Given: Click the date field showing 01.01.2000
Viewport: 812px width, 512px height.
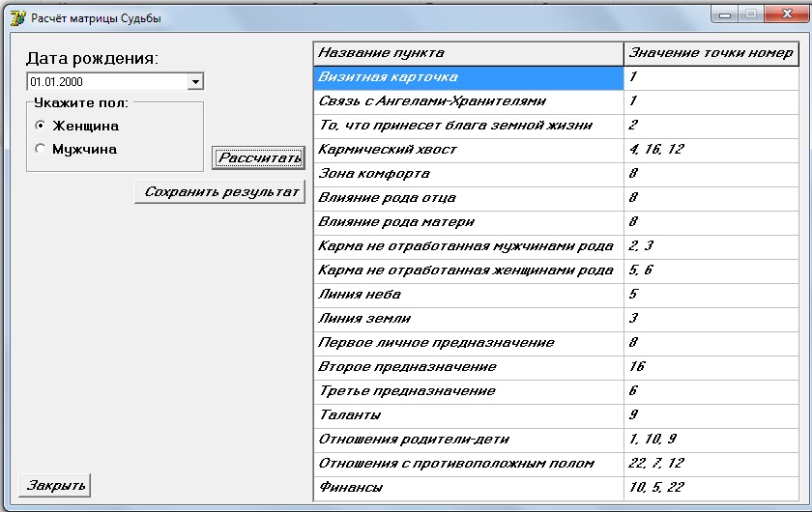Looking at the screenshot, I should 107,81.
